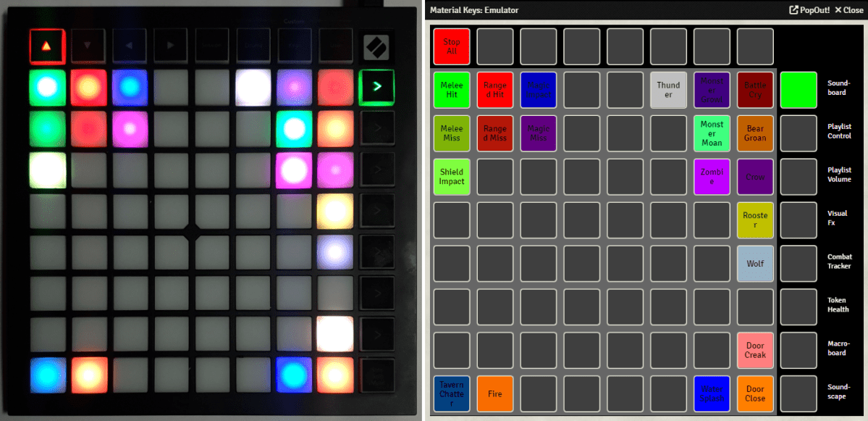
Task: Trigger the Wolf sound key
Action: (755, 264)
